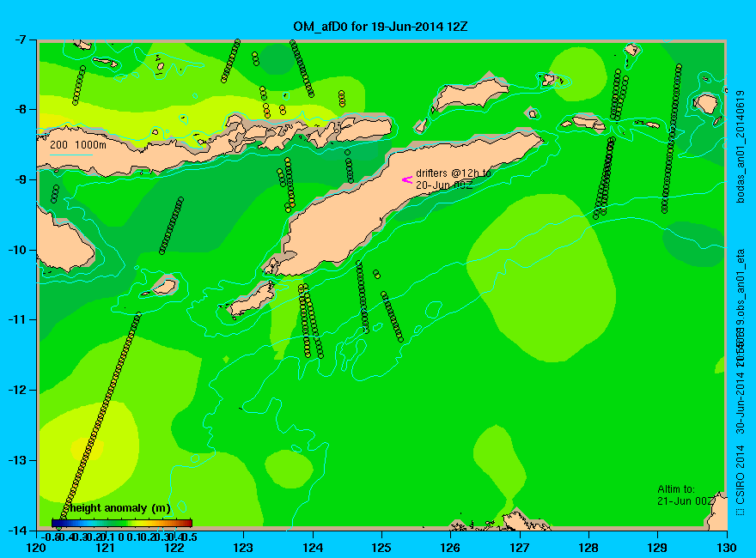Screen dimensions: 756x558
Task: Click the longitude axis label 124
Action: point(313,548)
